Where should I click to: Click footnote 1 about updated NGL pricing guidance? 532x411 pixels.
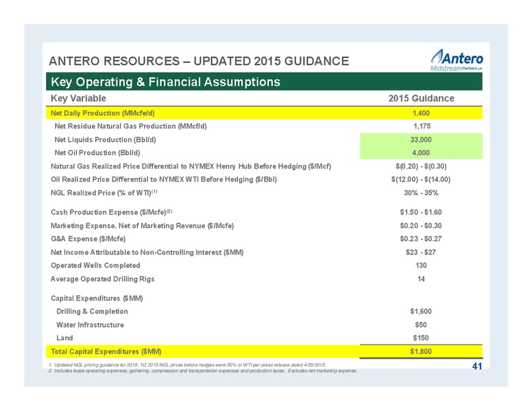(187, 365)
